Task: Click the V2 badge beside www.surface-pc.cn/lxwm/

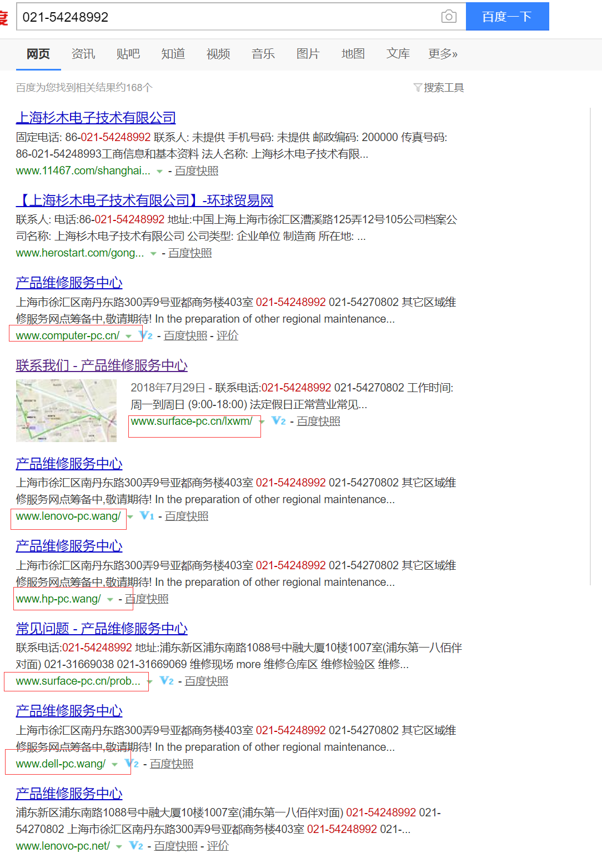Action: (x=279, y=421)
